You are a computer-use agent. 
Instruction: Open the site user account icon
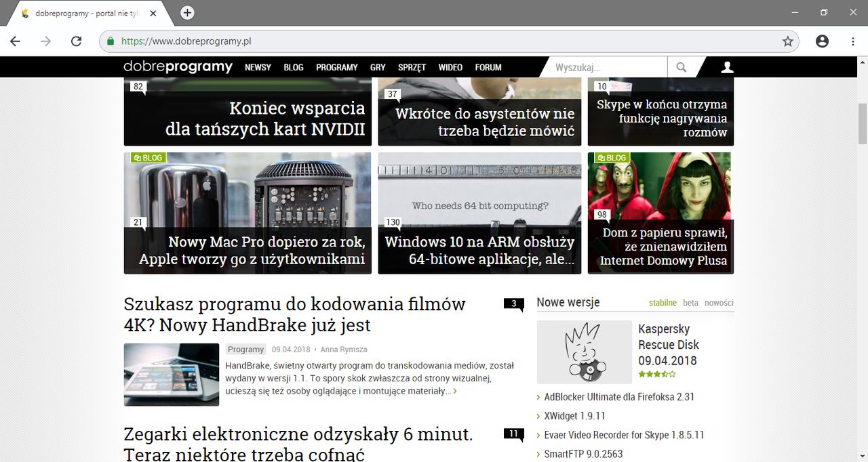point(727,67)
